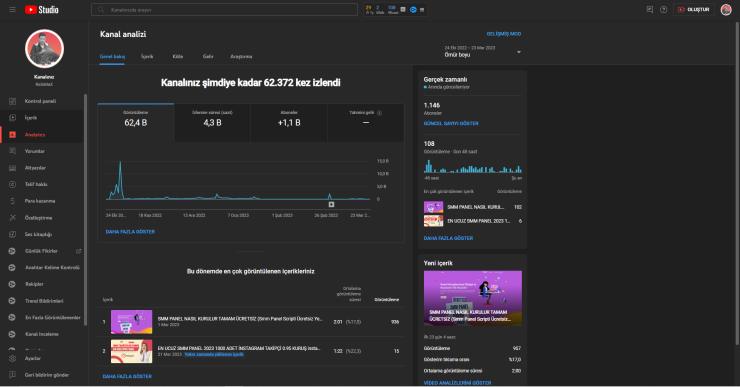740x387 pixels.
Task: Select the İzlenme süresi 4,3 B metric card
Action: [x=212, y=122]
